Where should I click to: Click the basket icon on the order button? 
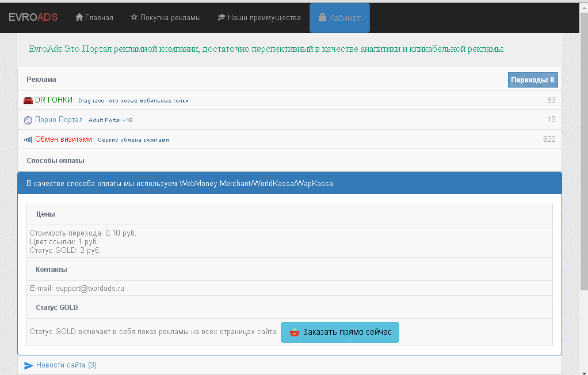295,332
